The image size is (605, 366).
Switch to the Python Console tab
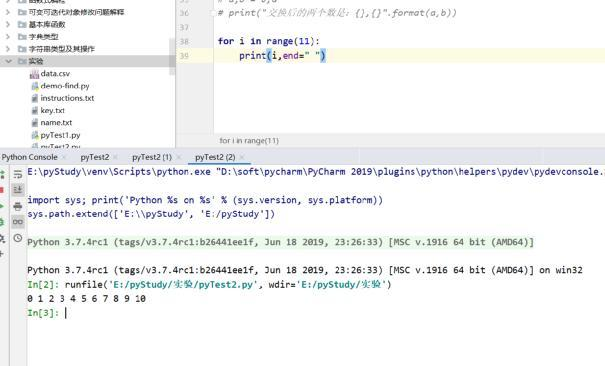coord(30,157)
